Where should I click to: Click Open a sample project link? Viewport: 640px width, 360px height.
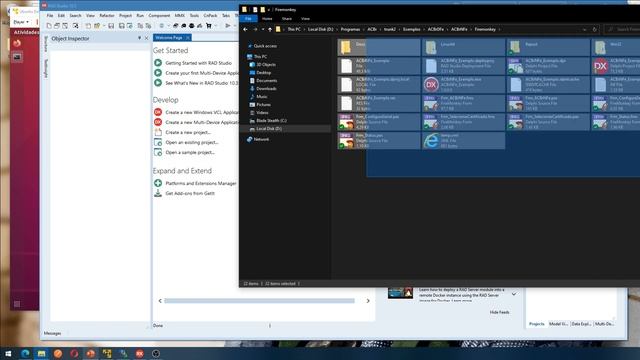click(x=190, y=152)
